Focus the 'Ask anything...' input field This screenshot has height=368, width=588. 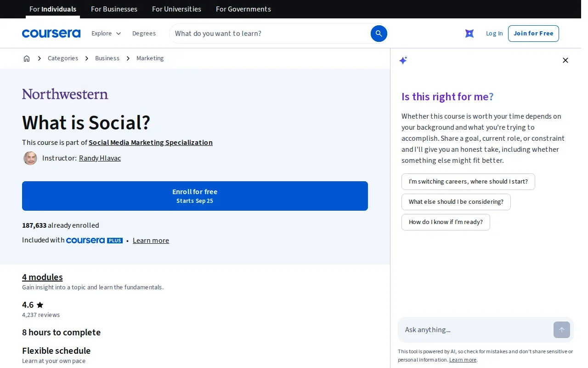[x=477, y=330]
